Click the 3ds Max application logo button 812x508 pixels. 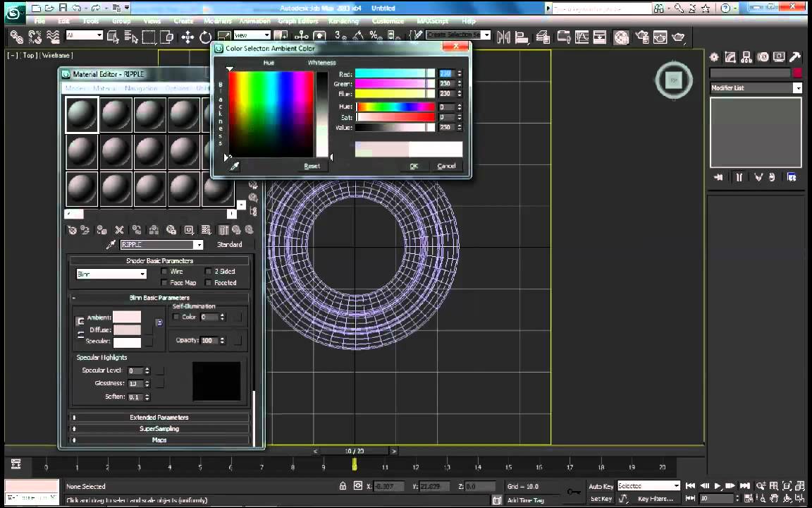pyautogui.click(x=15, y=13)
